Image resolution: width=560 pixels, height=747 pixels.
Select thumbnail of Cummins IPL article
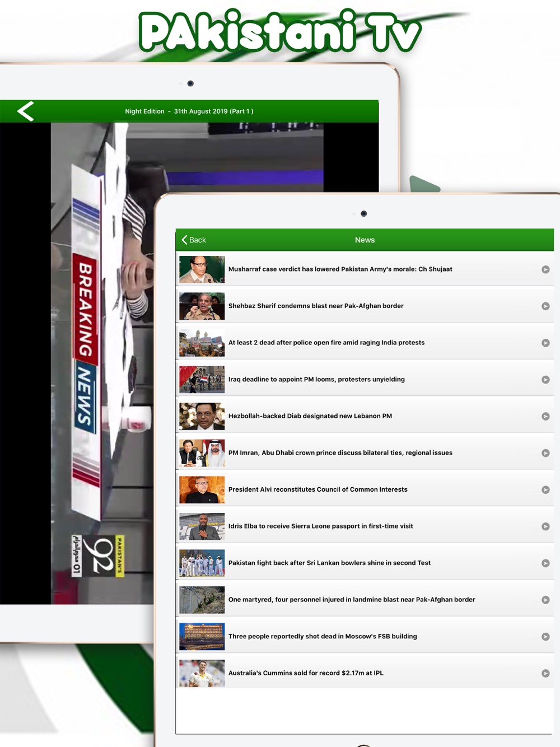pyautogui.click(x=202, y=673)
